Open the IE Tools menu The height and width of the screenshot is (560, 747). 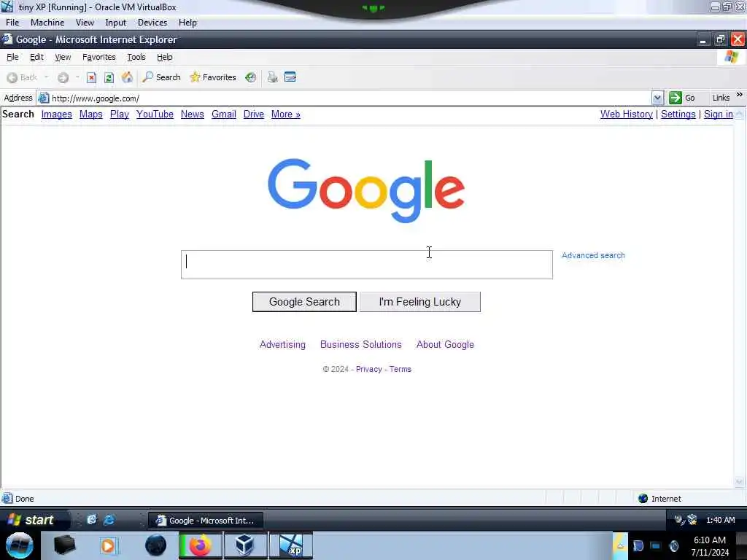coord(136,57)
